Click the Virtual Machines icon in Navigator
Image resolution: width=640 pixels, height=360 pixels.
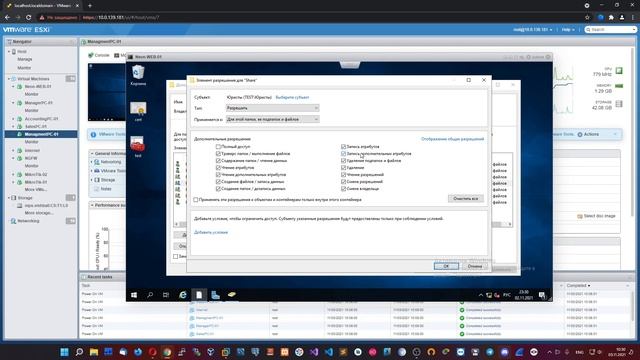point(13,79)
